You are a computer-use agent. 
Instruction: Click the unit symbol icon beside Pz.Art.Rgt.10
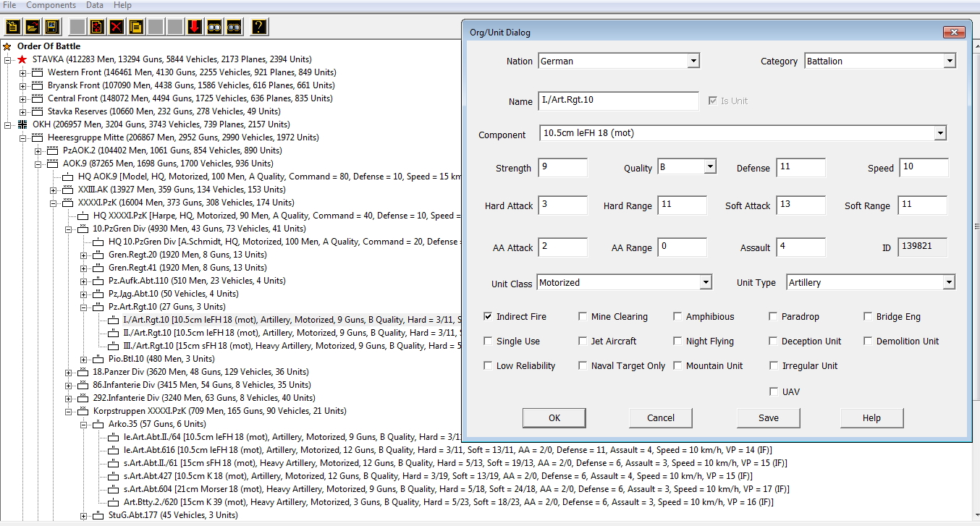[x=98, y=307]
